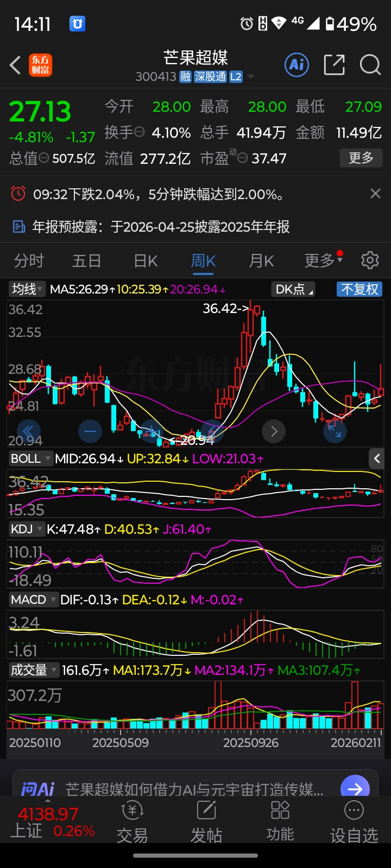Tap the 市盈 value 37.47

pos(269,158)
